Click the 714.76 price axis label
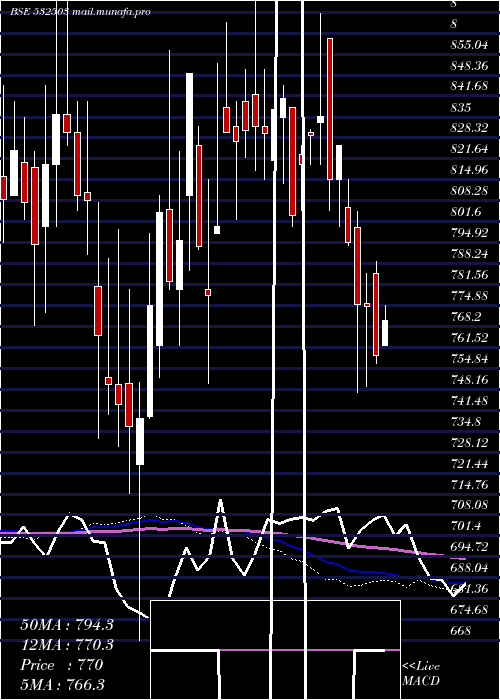This screenshot has width=500, height=700. [x=471, y=485]
